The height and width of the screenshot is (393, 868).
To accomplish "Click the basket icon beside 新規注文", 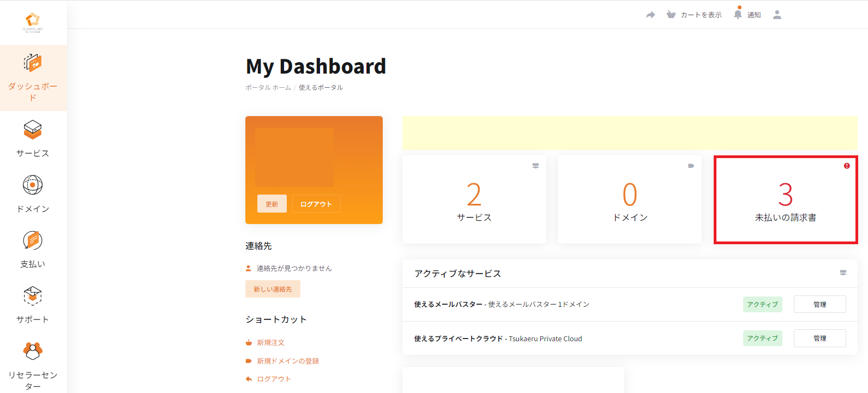I will point(249,342).
